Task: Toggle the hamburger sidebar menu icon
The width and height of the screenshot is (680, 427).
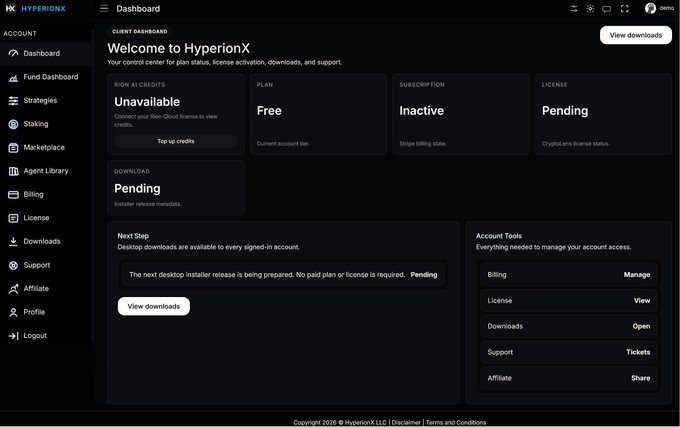Action: pos(104,9)
